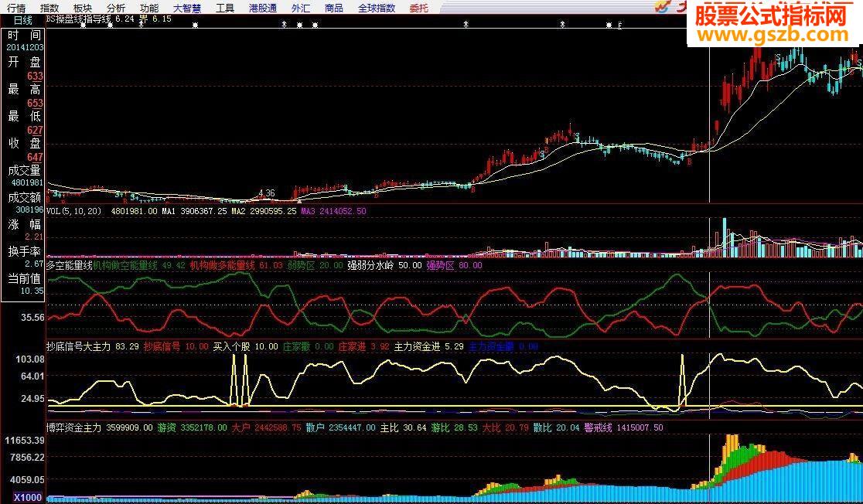The width and height of the screenshot is (863, 504).
Task: Click the 大比 20.79 legend
Action: 505,427
